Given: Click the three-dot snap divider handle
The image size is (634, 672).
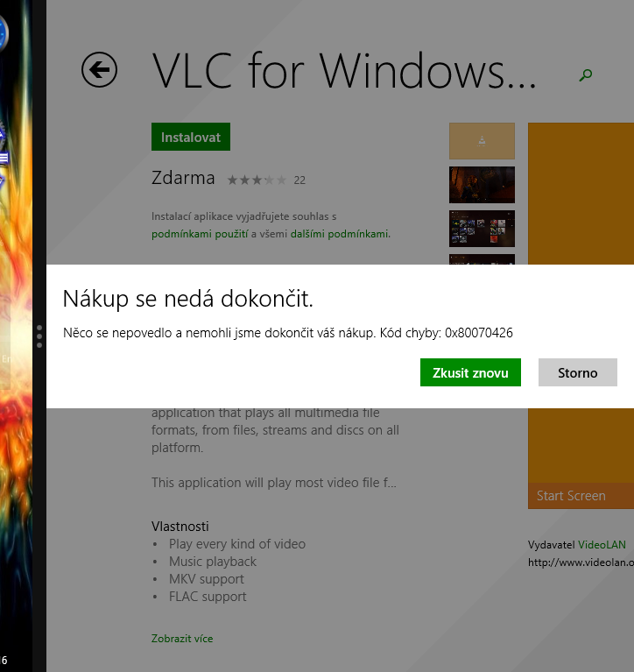Looking at the screenshot, I should tap(39, 336).
